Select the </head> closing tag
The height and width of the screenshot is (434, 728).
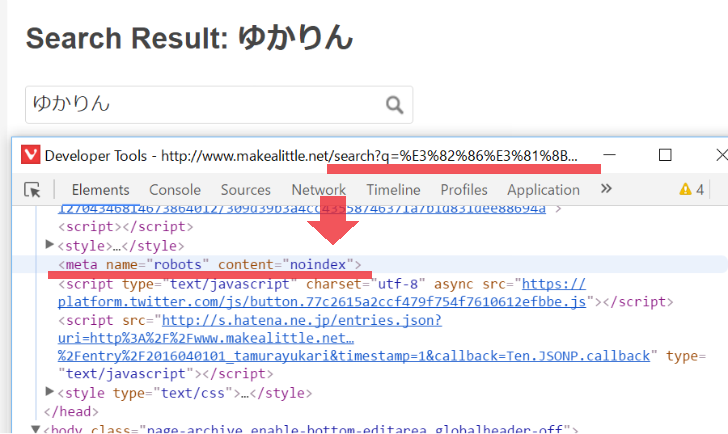71,412
